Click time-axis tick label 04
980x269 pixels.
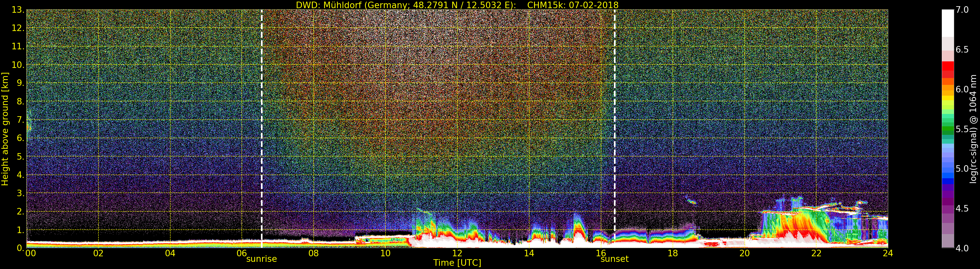[170, 253]
